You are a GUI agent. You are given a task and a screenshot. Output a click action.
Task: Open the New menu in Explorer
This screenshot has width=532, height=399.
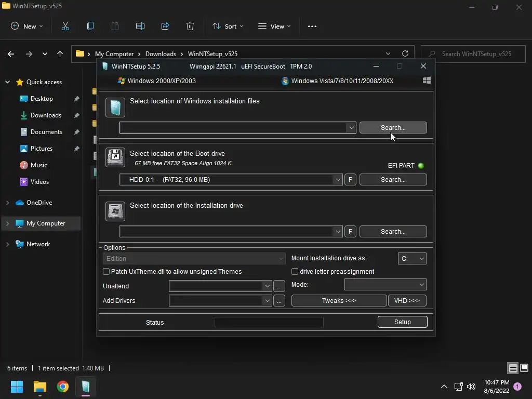tap(27, 26)
